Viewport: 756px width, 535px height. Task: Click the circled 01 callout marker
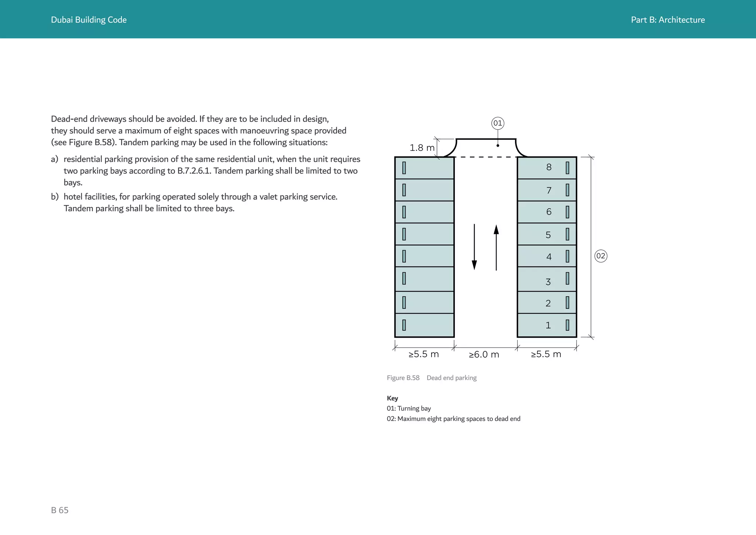coord(498,123)
